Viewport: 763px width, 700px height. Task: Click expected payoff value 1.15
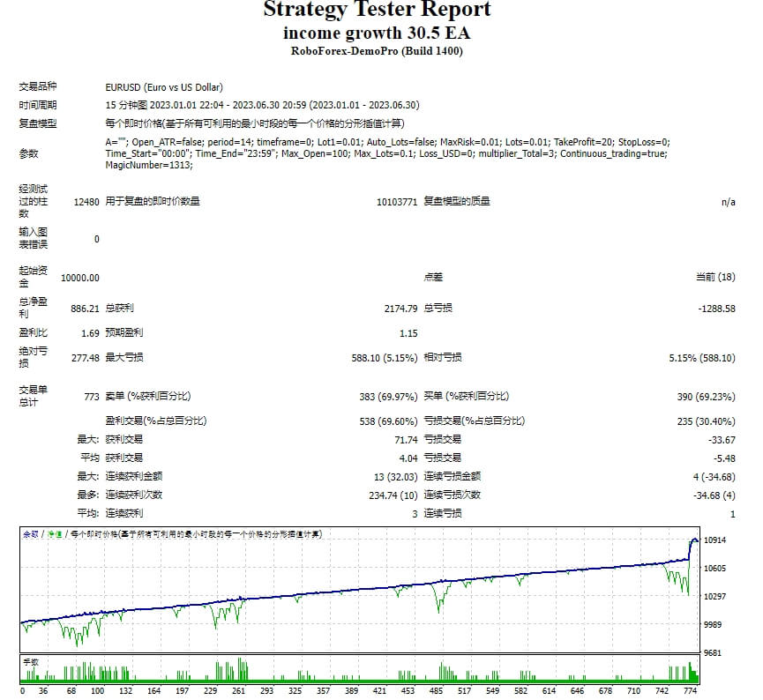[408, 333]
